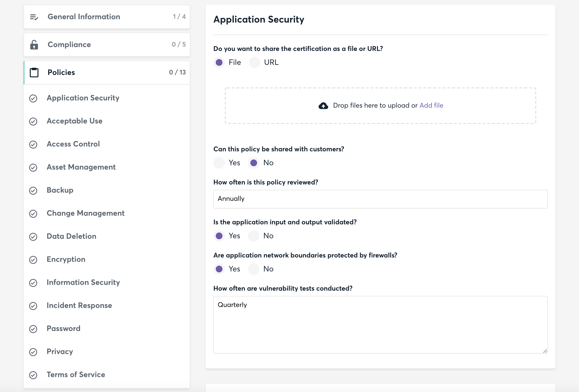Click the text area resize handle
Viewport: 579px width, 392px height.
pyautogui.click(x=545, y=351)
